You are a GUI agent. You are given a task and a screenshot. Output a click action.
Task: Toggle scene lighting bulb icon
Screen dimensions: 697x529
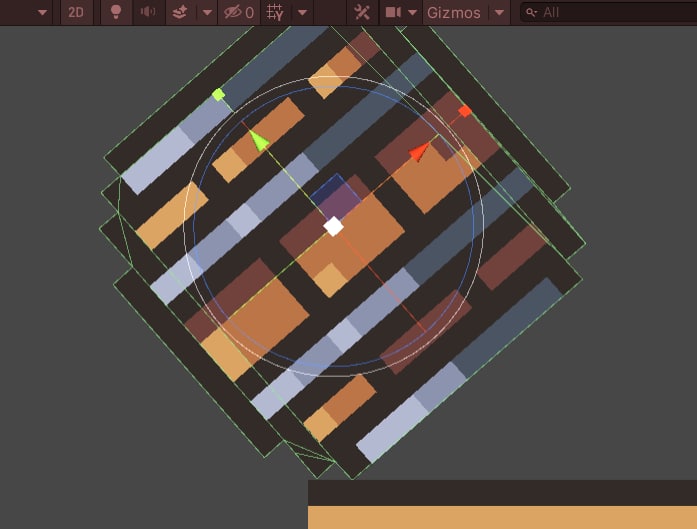(116, 12)
